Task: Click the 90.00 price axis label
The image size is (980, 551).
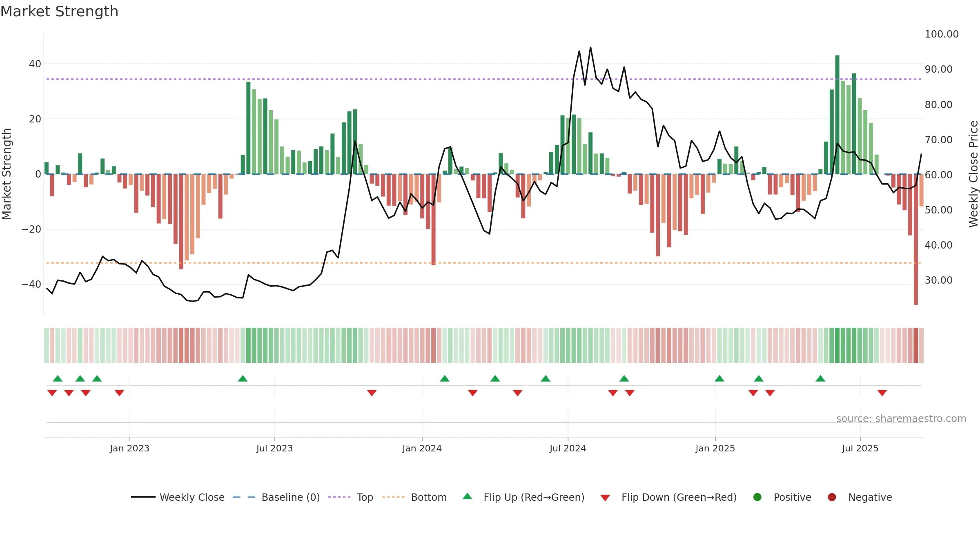Action: coord(938,69)
